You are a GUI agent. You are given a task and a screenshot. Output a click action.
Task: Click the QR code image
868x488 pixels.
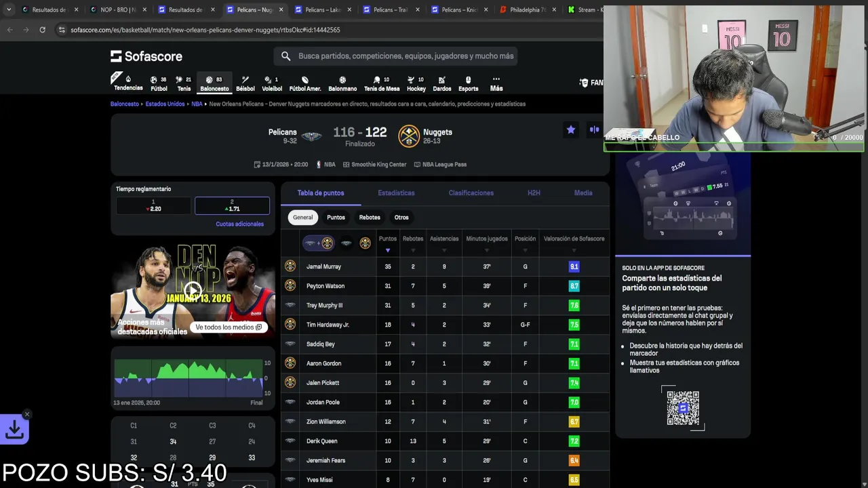click(x=683, y=407)
